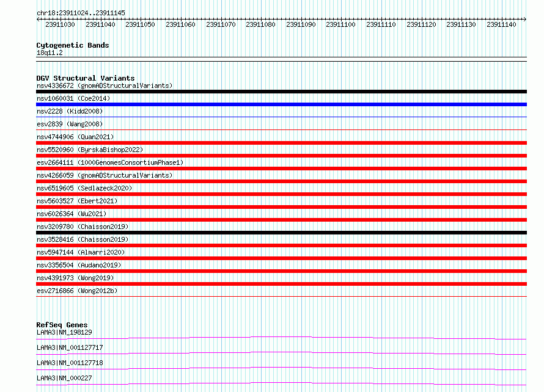
Task: Open variant nsv2228 (Kidd2008)
Action: (x=70, y=111)
